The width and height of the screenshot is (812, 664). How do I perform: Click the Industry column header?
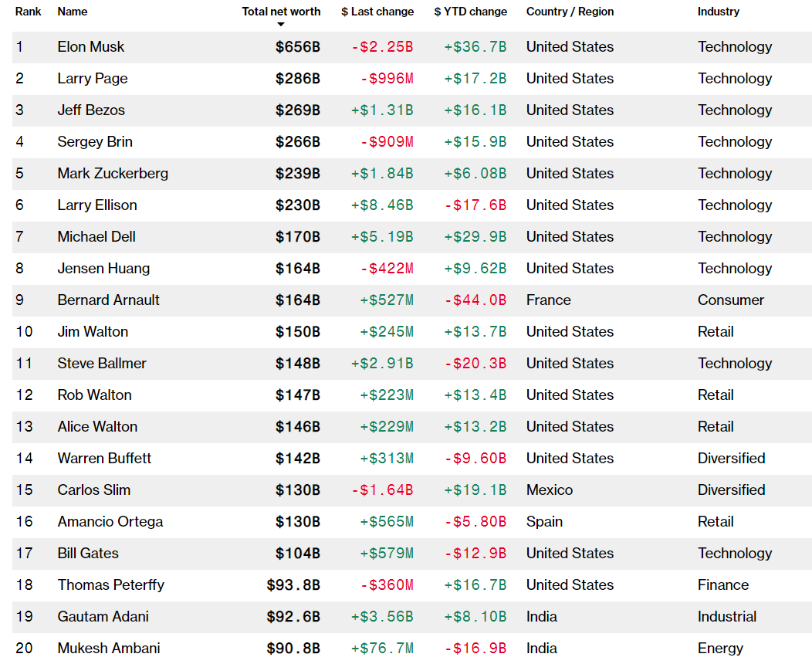[x=718, y=12]
